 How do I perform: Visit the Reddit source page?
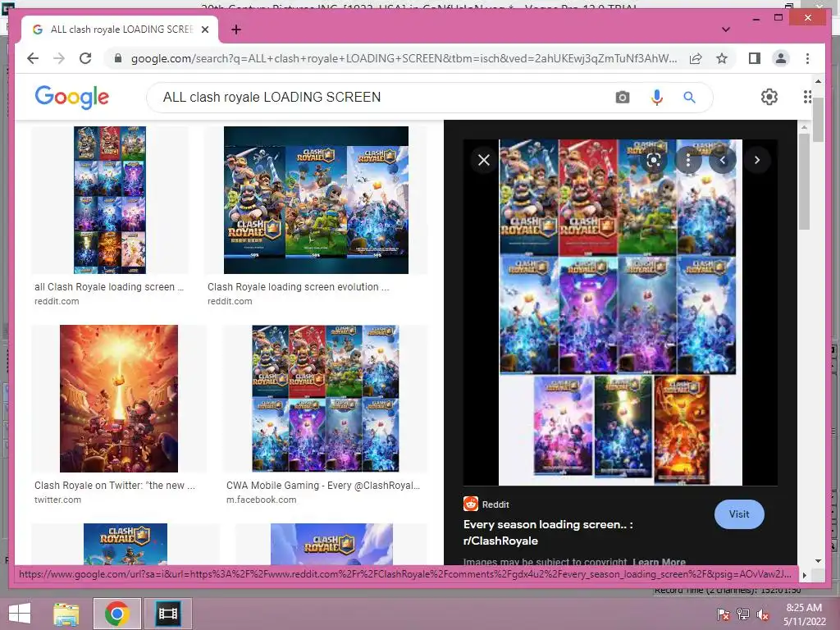(x=739, y=514)
